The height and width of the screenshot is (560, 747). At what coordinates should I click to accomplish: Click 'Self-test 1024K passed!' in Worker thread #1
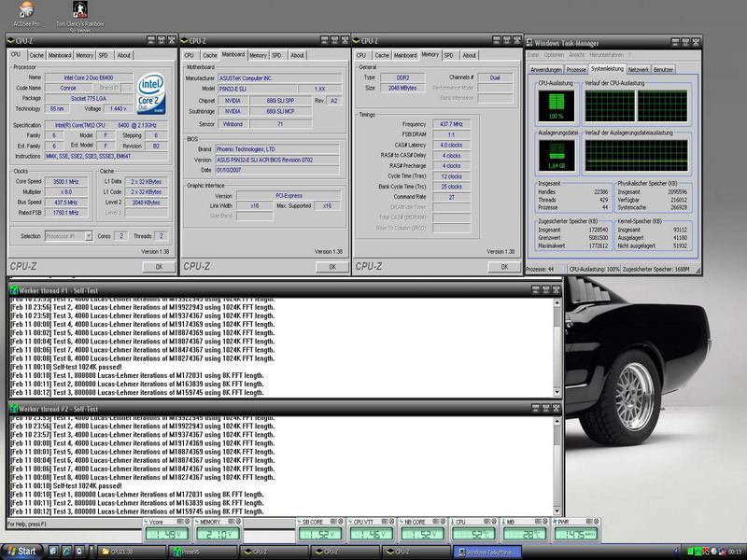tap(88, 367)
